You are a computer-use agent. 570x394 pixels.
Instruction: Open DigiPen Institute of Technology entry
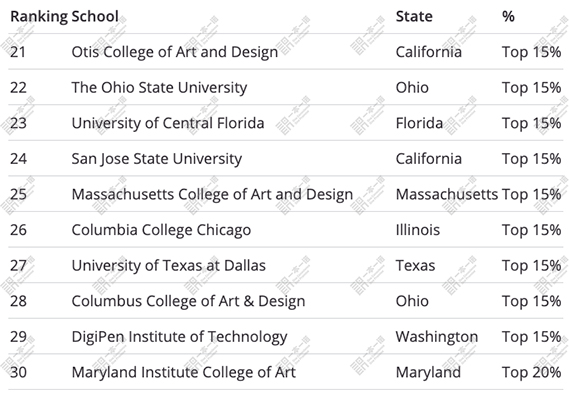tap(179, 337)
